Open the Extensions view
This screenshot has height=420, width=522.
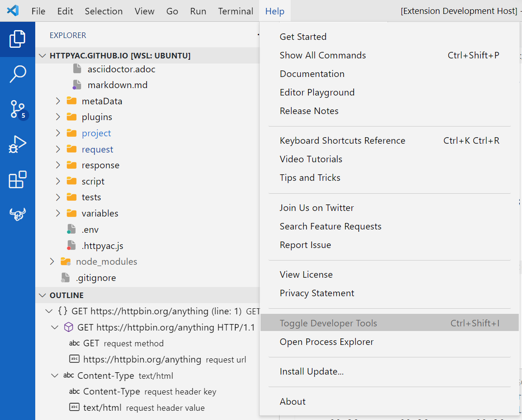click(17, 179)
